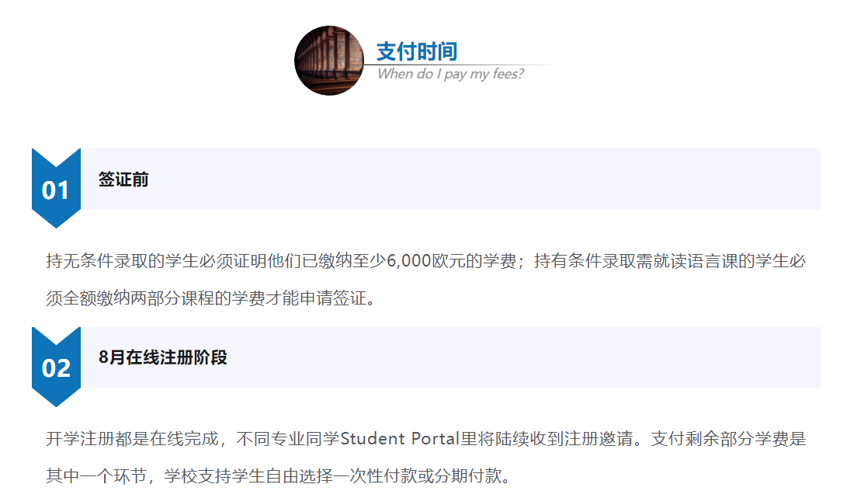Click the blue 01 ribbon badge
This screenshot has width=868, height=498.
(56, 189)
